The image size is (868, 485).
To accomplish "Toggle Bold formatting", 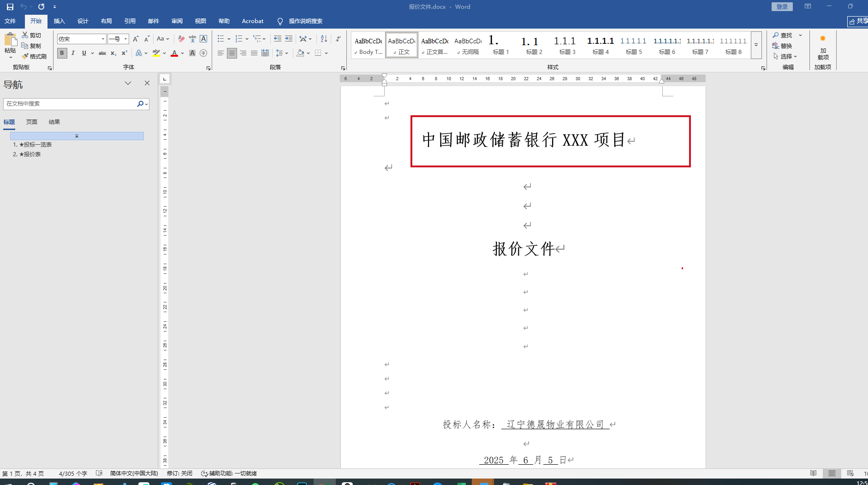I will [62, 53].
